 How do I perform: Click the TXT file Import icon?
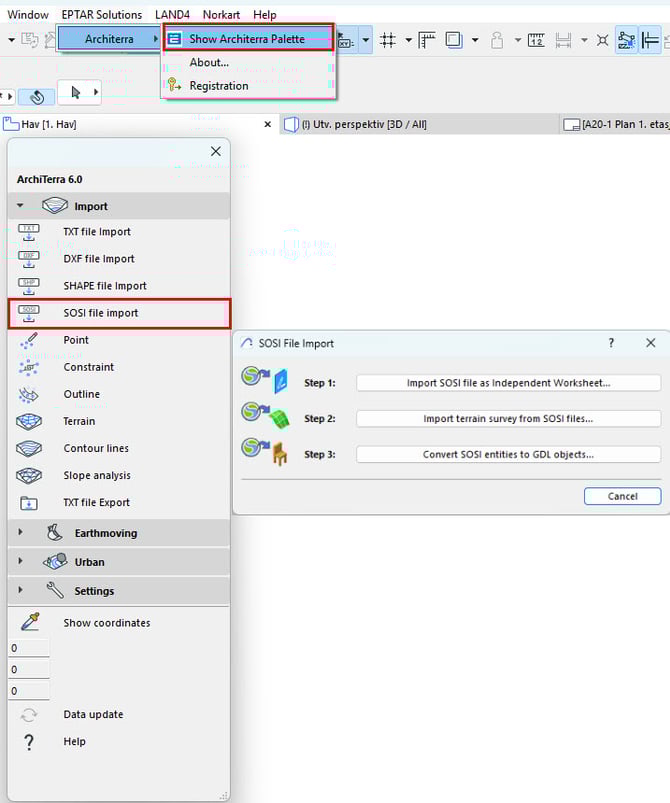point(29,232)
